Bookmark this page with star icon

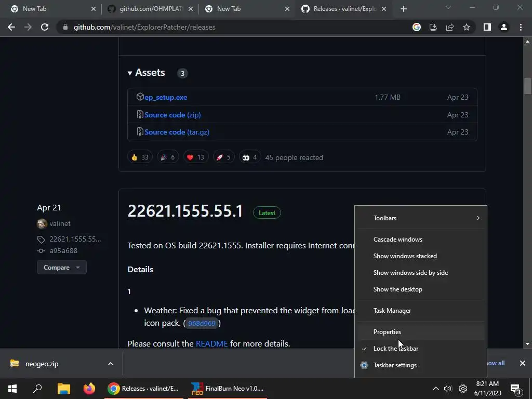click(x=467, y=27)
